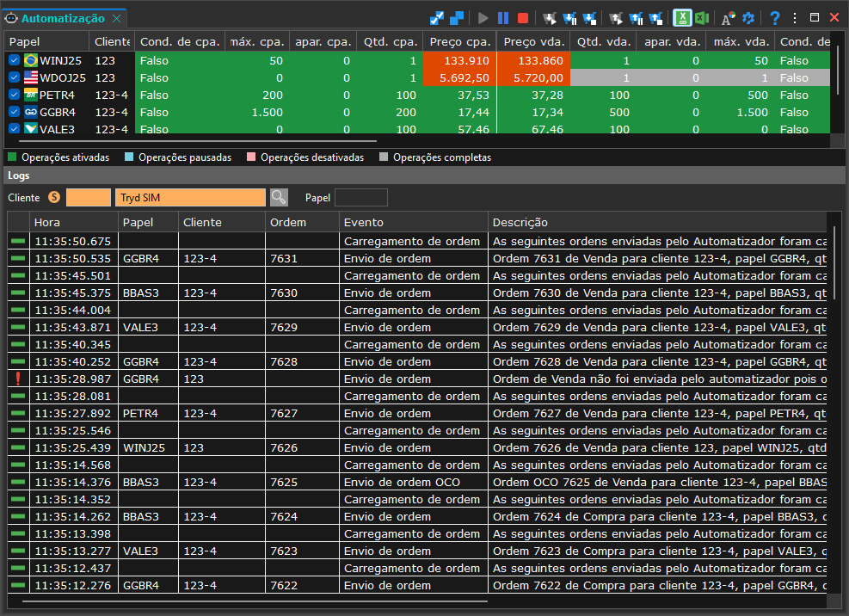Close the Automatização tab
This screenshot has width=849, height=616.
click(x=116, y=18)
